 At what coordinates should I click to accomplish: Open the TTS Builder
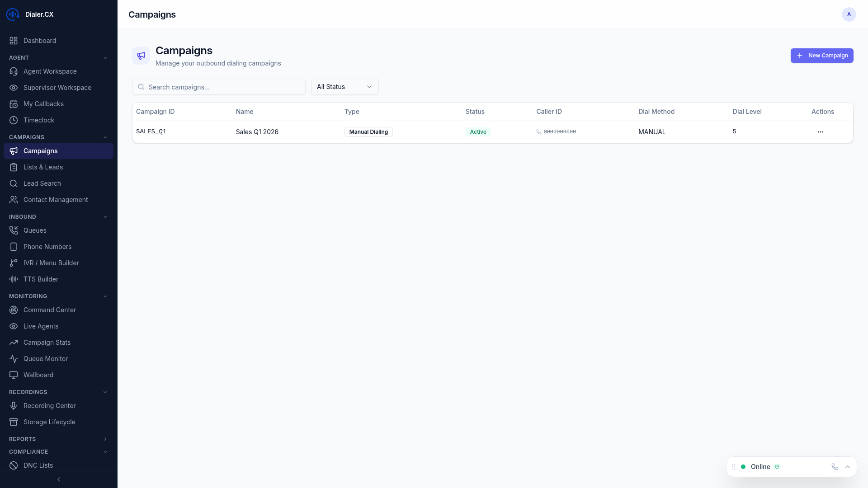(41, 279)
